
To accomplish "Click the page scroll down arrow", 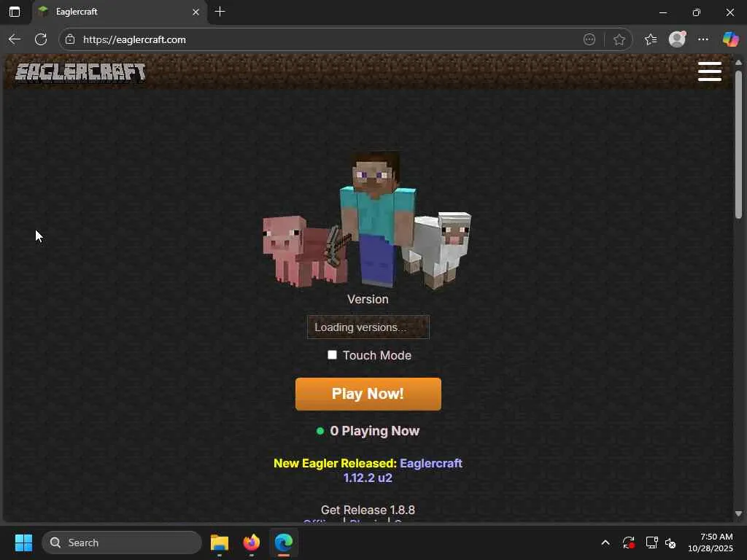I will coord(738,513).
